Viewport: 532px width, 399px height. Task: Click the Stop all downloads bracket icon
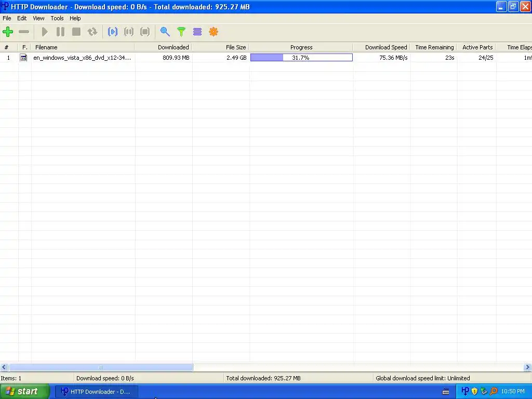click(x=145, y=32)
